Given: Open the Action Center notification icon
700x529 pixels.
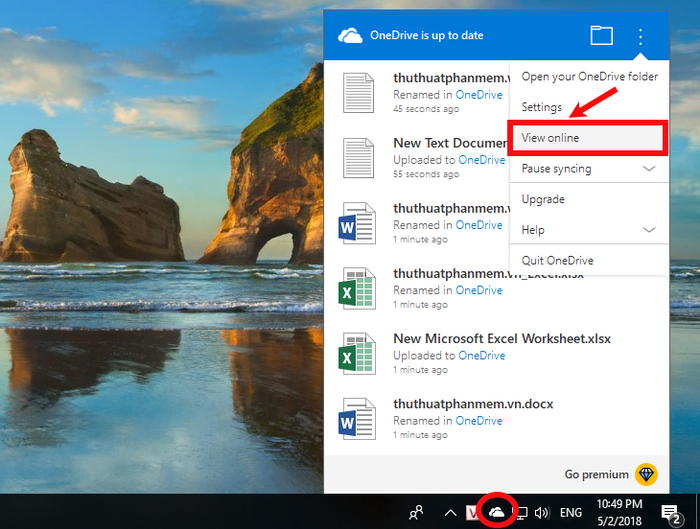Looking at the screenshot, I should point(671,514).
